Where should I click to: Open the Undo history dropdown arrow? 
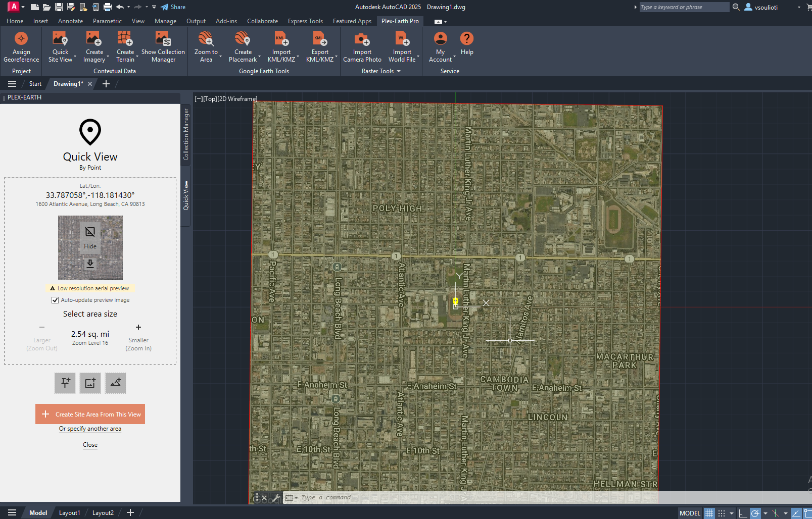click(128, 7)
